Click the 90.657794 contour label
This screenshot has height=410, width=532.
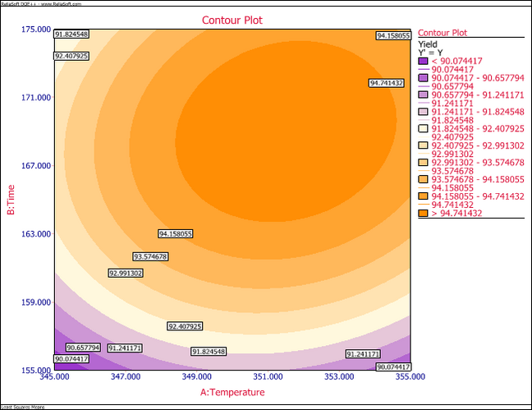83,348
